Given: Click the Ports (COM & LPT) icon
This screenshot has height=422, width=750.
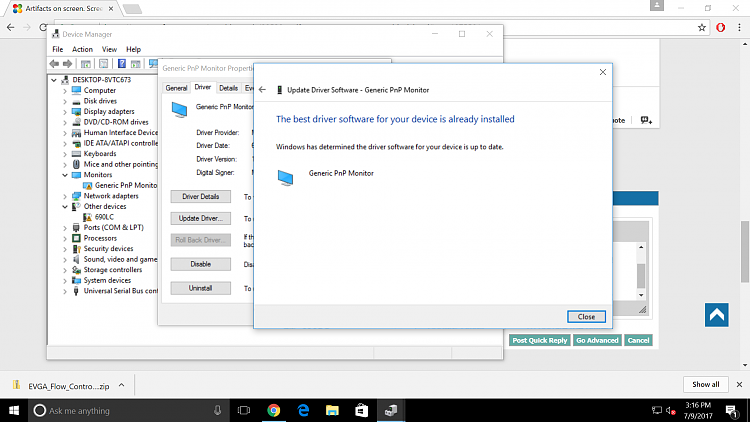Looking at the screenshot, I should click(76, 227).
